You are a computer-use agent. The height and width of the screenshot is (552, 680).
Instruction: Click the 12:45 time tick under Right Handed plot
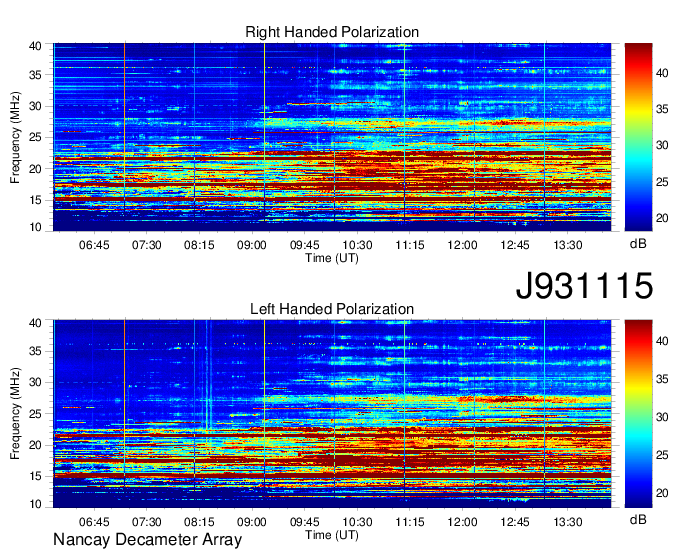(x=515, y=245)
